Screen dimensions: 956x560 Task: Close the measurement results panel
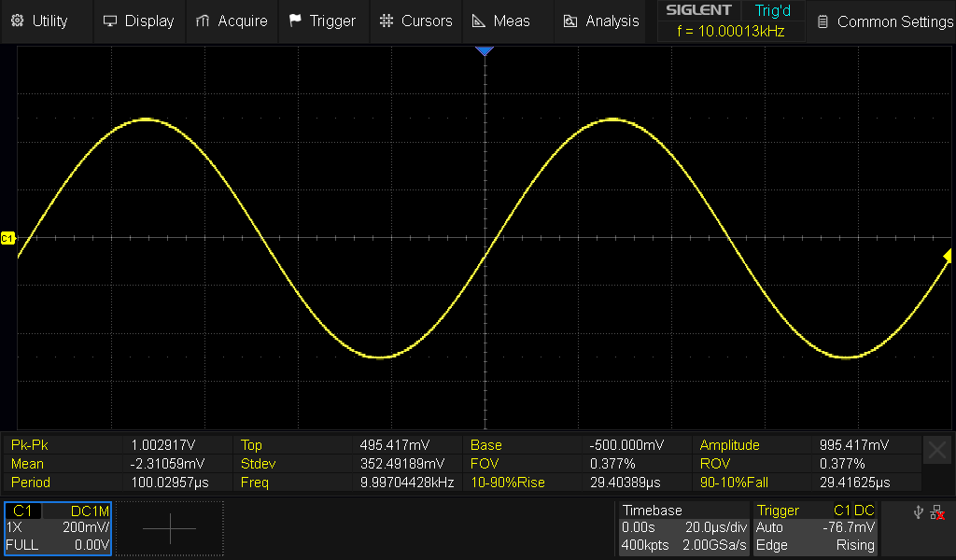(x=937, y=450)
